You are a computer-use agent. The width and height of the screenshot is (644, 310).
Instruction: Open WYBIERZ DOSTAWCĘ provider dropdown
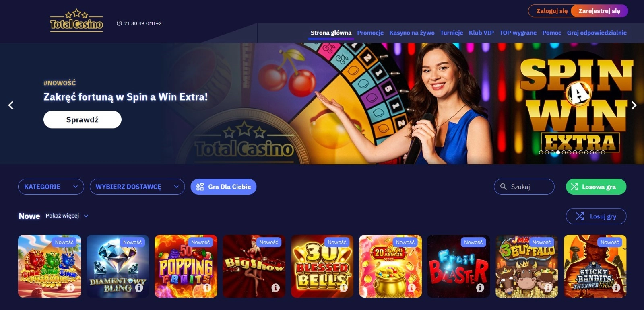click(137, 187)
